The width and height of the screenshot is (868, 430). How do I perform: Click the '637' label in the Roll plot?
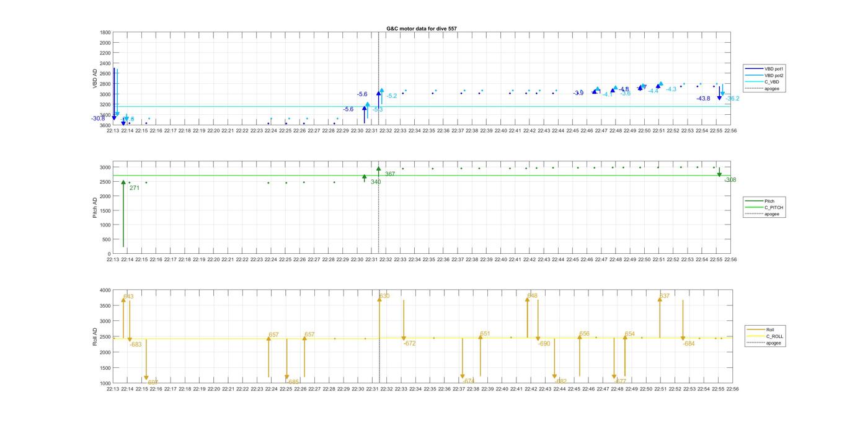pos(664,296)
